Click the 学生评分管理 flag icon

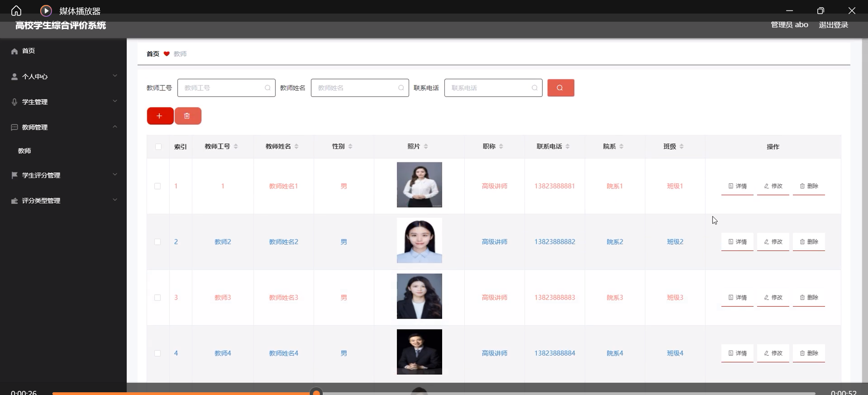(14, 175)
